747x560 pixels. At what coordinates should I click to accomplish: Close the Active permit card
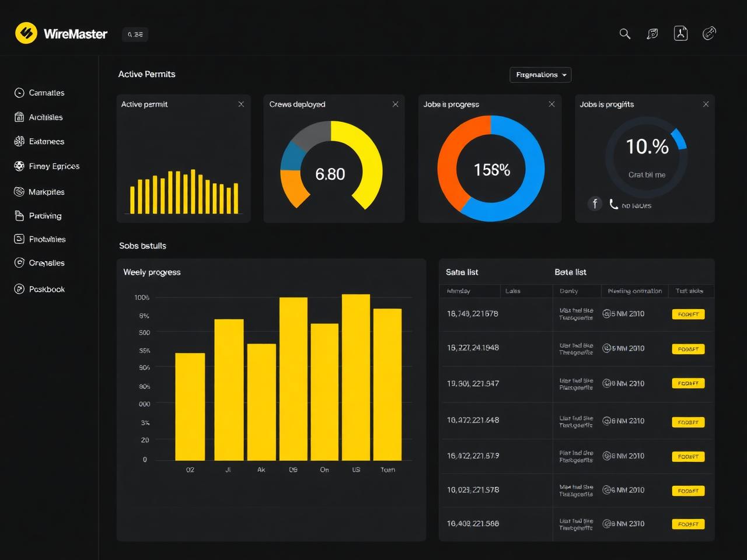click(241, 104)
